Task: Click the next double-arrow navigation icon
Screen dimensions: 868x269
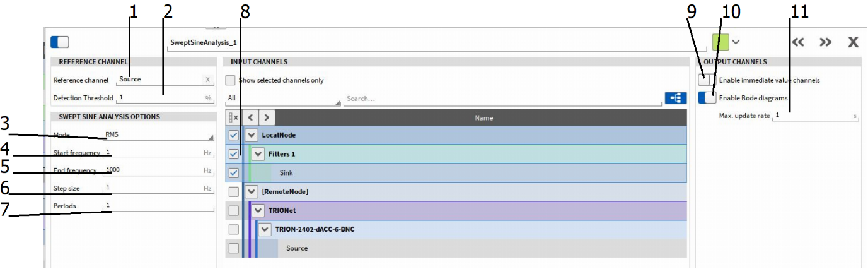Action: point(825,42)
